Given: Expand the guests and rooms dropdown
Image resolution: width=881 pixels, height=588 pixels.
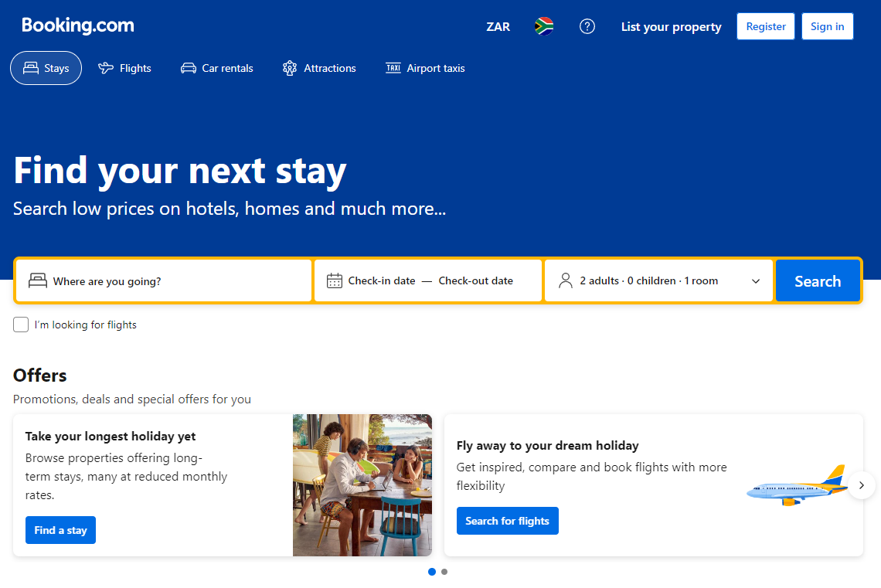Looking at the screenshot, I should [756, 281].
